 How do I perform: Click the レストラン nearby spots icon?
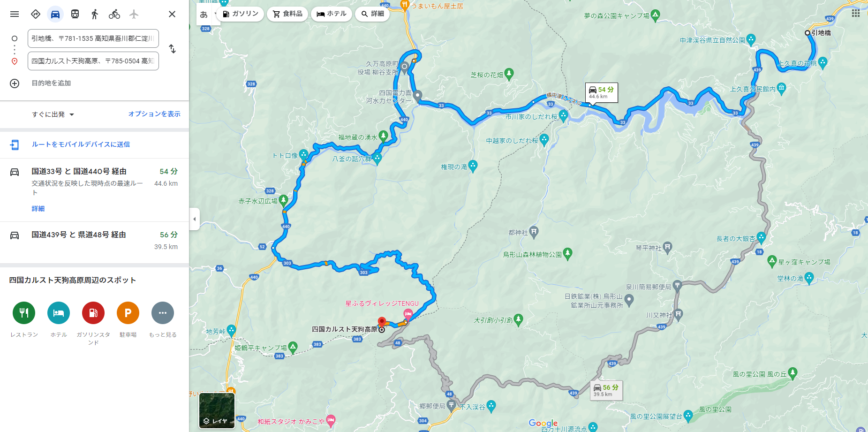(24, 313)
